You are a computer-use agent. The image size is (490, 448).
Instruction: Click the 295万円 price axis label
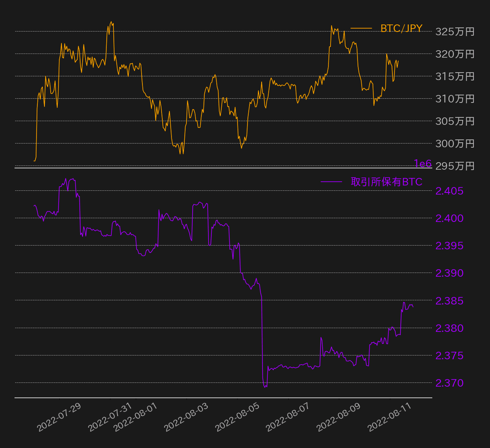click(455, 166)
